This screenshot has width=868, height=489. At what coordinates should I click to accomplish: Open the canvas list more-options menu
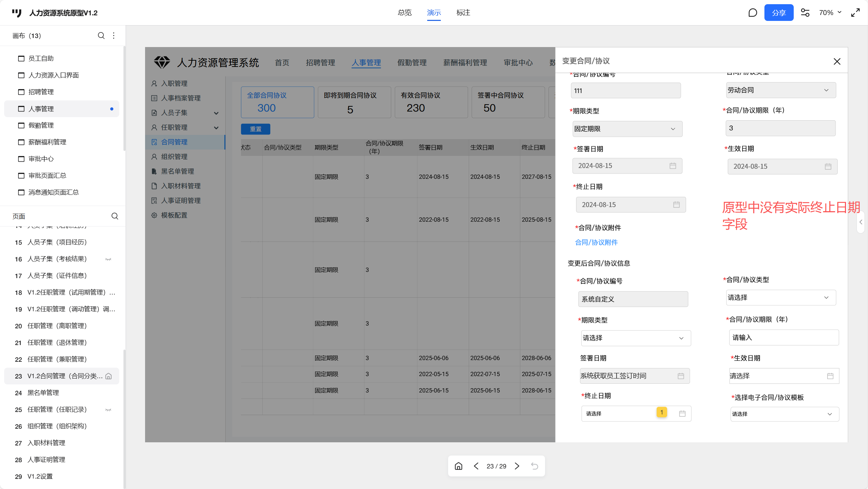[114, 36]
